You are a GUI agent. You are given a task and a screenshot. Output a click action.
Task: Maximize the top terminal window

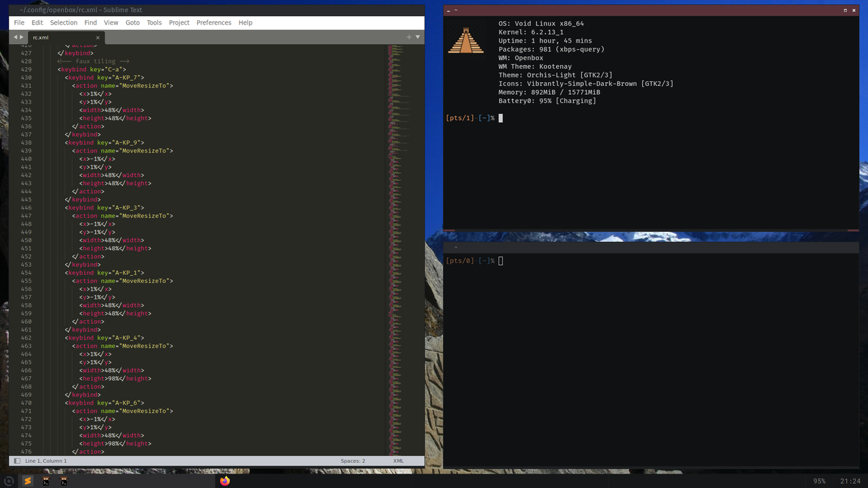tap(845, 10)
